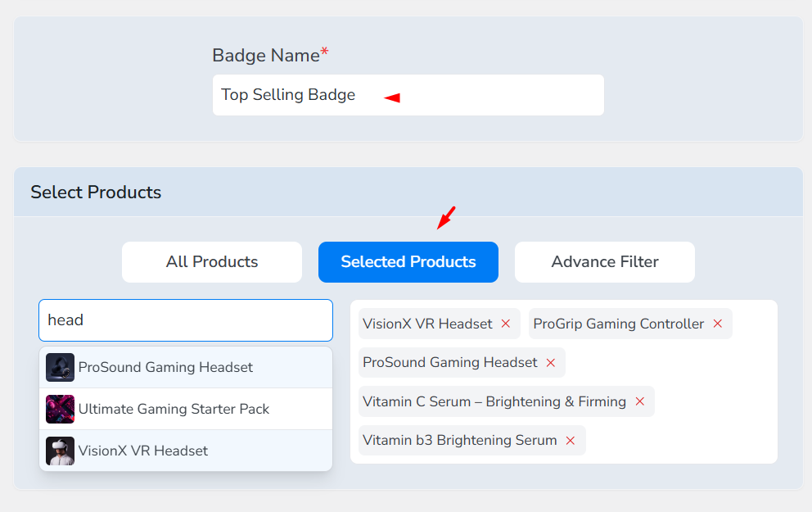Click the Vitamin b3 Brightening Serum label
The height and width of the screenshot is (512, 812).
click(459, 440)
